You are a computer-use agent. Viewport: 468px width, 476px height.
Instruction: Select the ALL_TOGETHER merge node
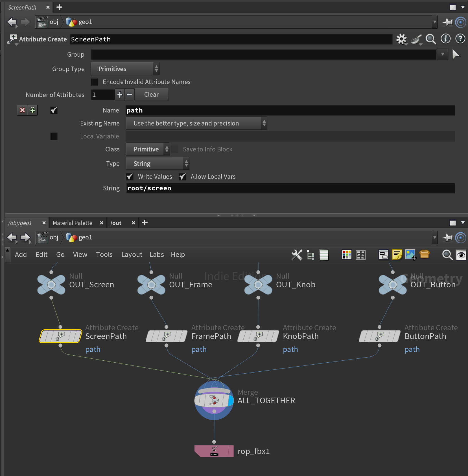click(214, 400)
